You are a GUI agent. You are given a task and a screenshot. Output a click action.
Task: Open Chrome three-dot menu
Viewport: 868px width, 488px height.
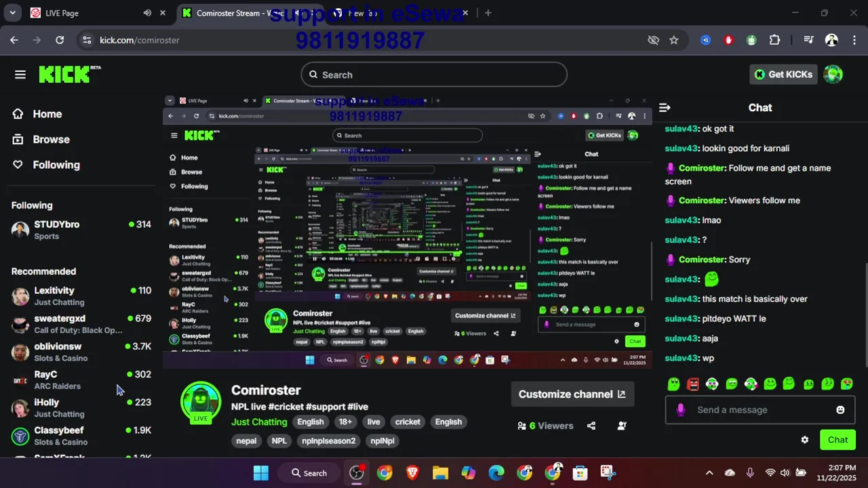tap(854, 40)
